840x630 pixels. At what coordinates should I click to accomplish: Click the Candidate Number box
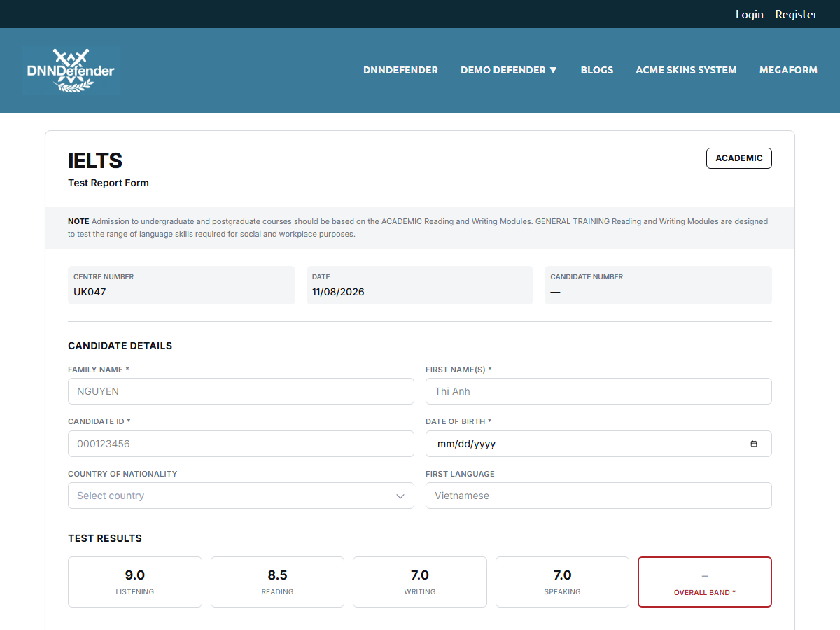[658, 285]
